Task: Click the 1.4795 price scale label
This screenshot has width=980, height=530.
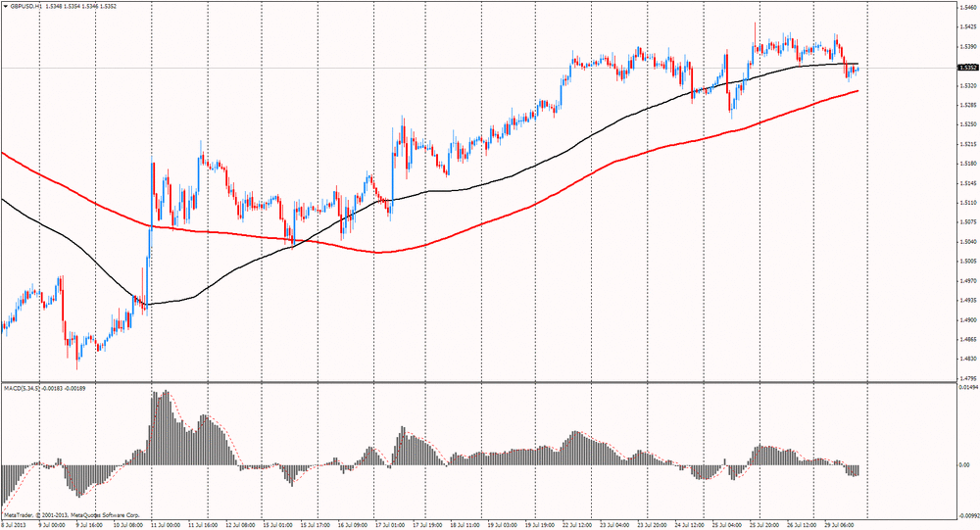Action: tap(967, 378)
